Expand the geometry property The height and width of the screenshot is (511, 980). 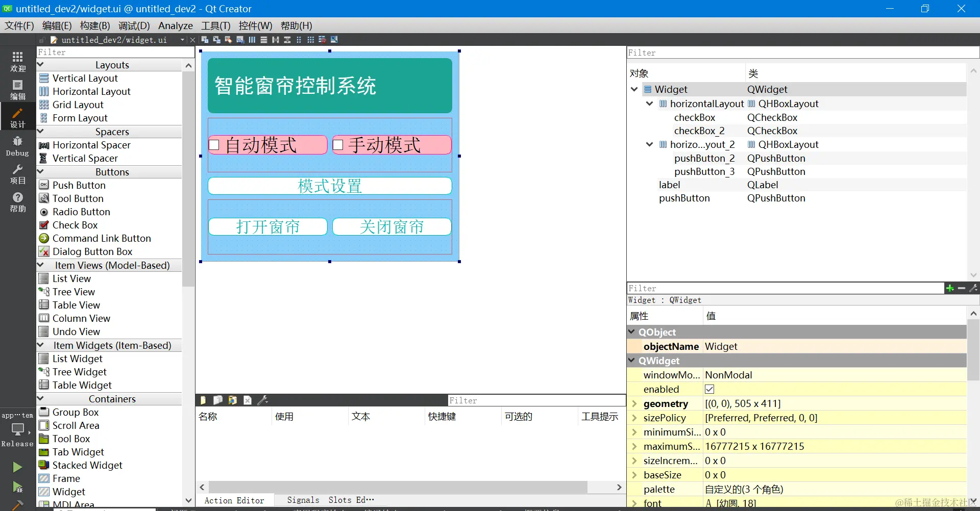tap(634, 403)
